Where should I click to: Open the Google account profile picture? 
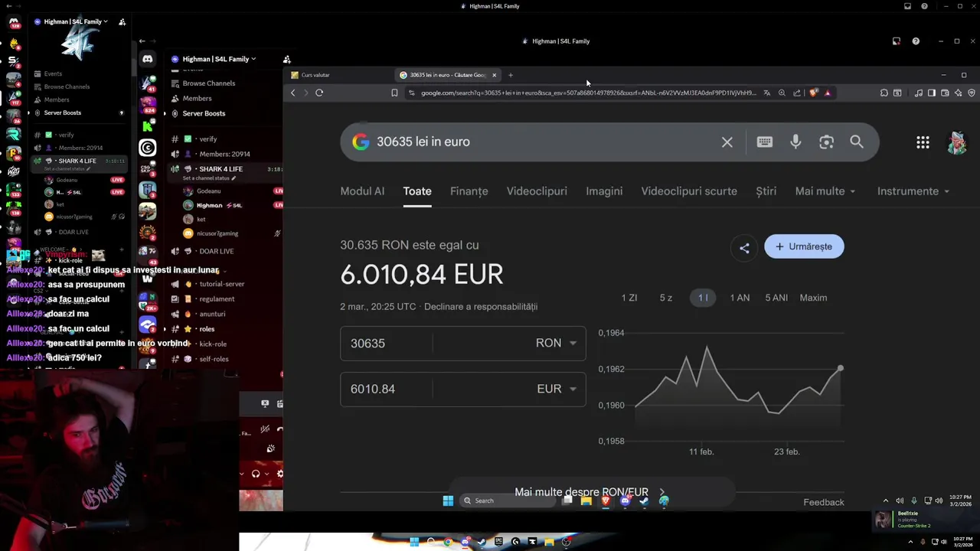pyautogui.click(x=956, y=142)
